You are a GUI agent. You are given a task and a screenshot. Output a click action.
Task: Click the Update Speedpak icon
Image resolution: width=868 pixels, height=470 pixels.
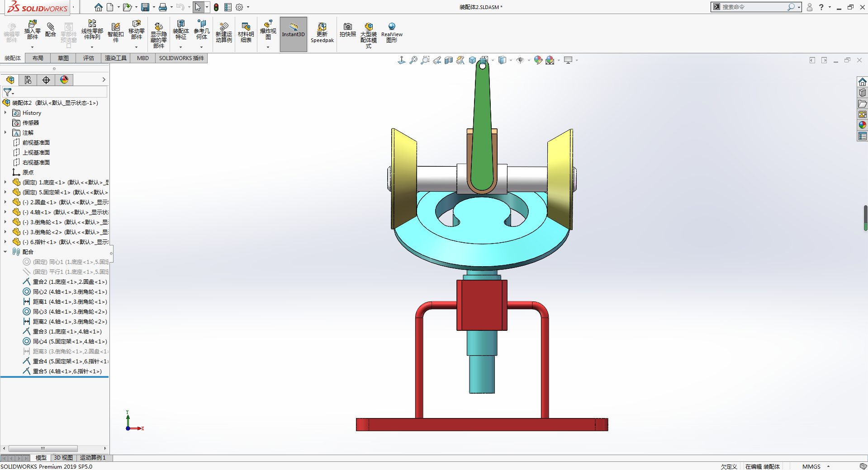tap(322, 33)
